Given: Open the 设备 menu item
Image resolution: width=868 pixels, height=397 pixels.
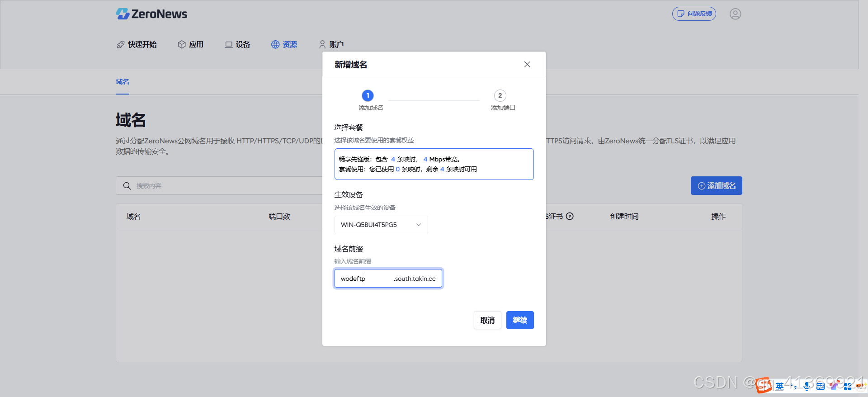Looking at the screenshot, I should (x=238, y=44).
